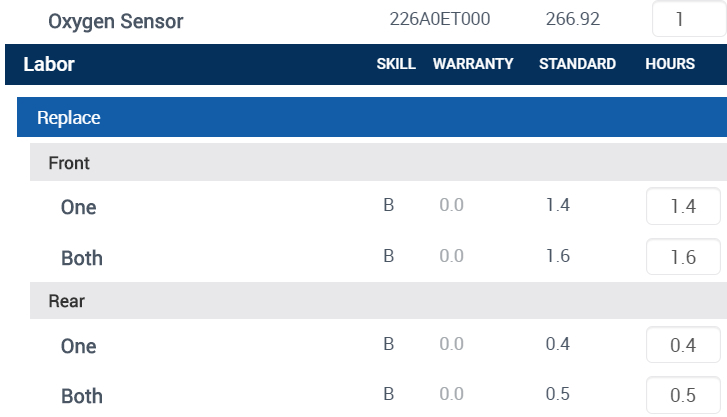Viewport: 727px width, 417px height.
Task: Edit the hours field showing 1.6
Action: pos(683,257)
